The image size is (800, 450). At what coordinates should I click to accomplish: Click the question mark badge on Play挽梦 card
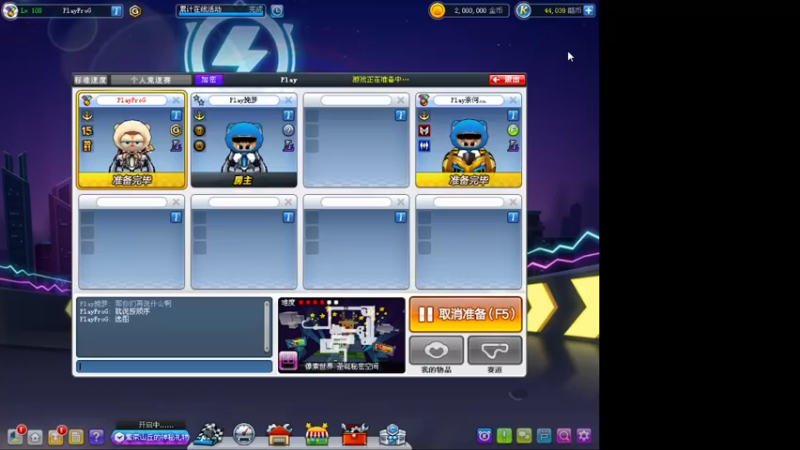288,131
